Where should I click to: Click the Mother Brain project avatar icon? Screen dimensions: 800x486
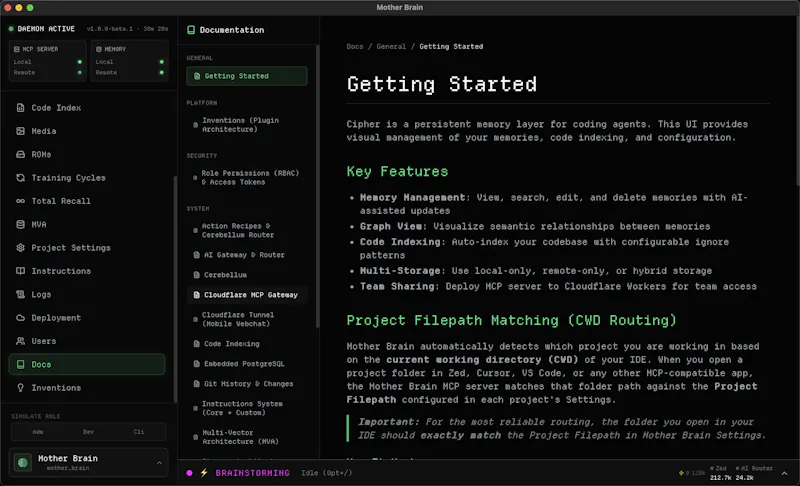click(23, 463)
